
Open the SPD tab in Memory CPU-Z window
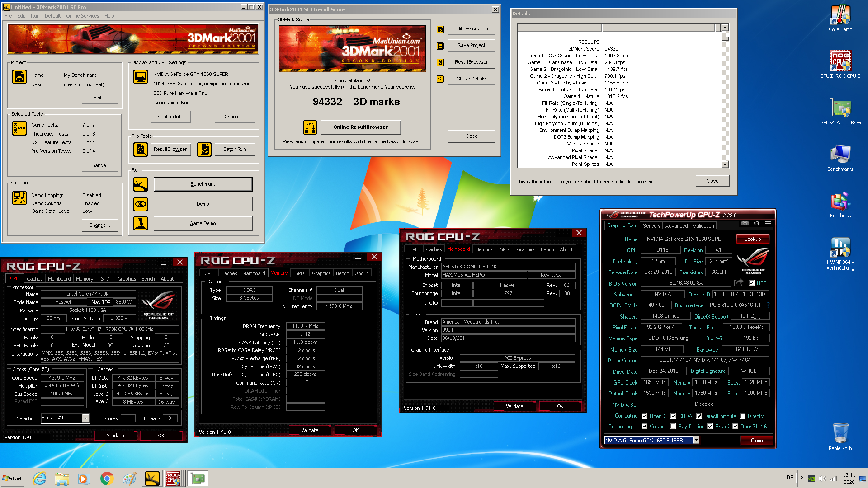click(x=299, y=273)
